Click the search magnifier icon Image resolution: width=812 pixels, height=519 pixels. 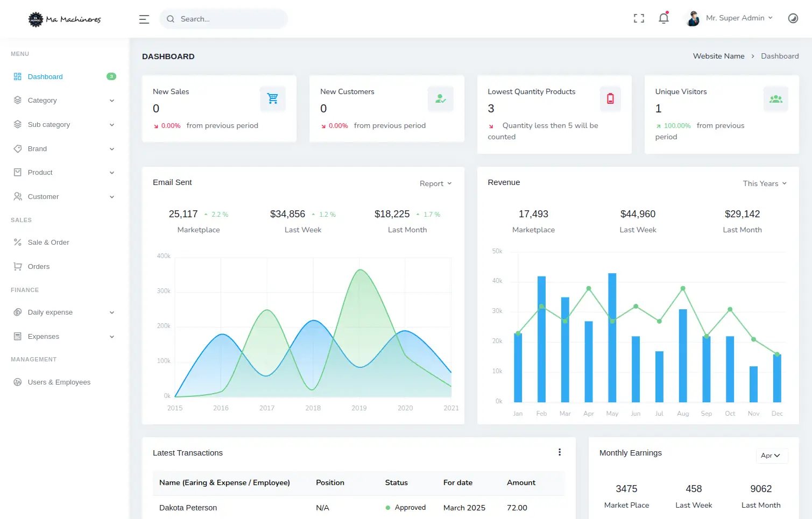[x=171, y=19]
